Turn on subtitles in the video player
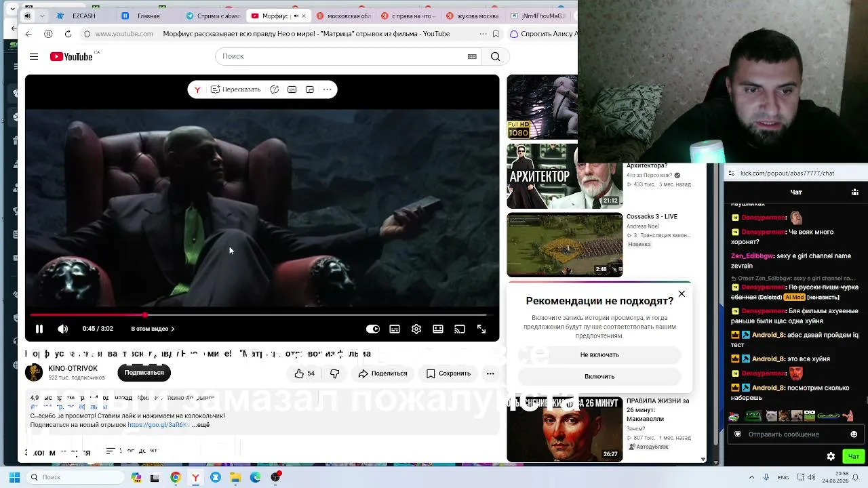The width and height of the screenshot is (868, 488). pos(395,329)
